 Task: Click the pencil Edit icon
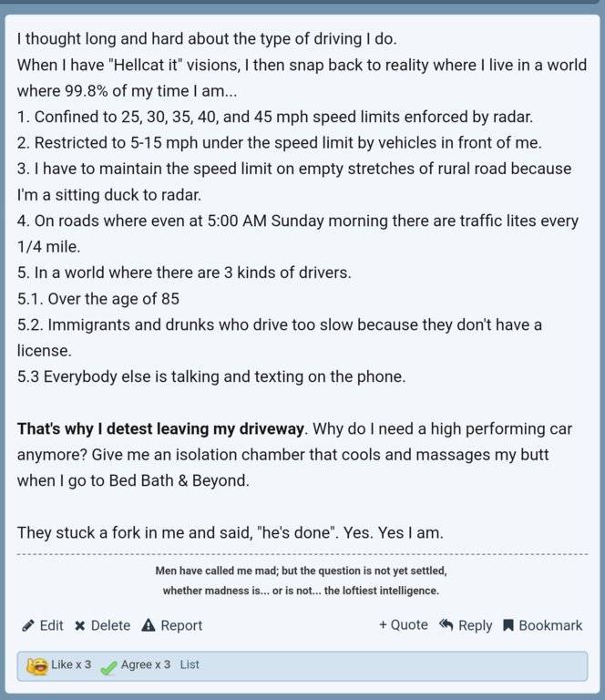pos(28,625)
